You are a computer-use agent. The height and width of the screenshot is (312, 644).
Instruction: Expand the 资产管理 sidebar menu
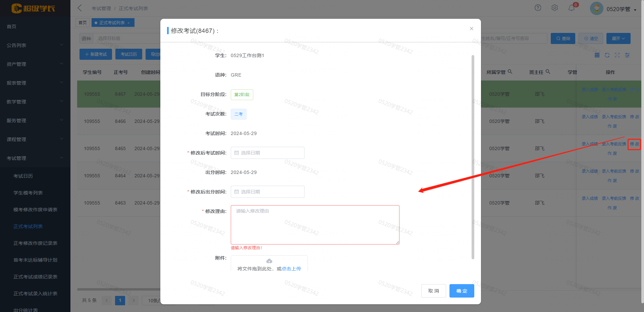tap(35, 64)
